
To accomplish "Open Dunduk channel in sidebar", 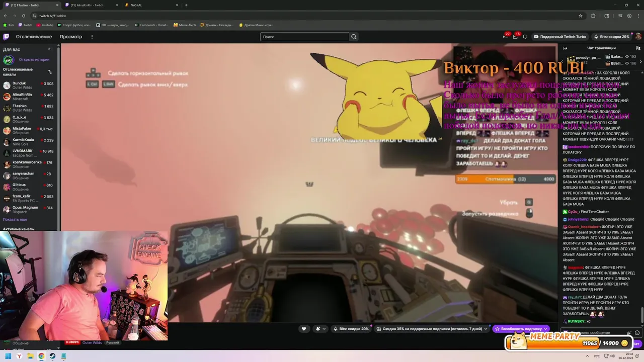I will click(29, 86).
